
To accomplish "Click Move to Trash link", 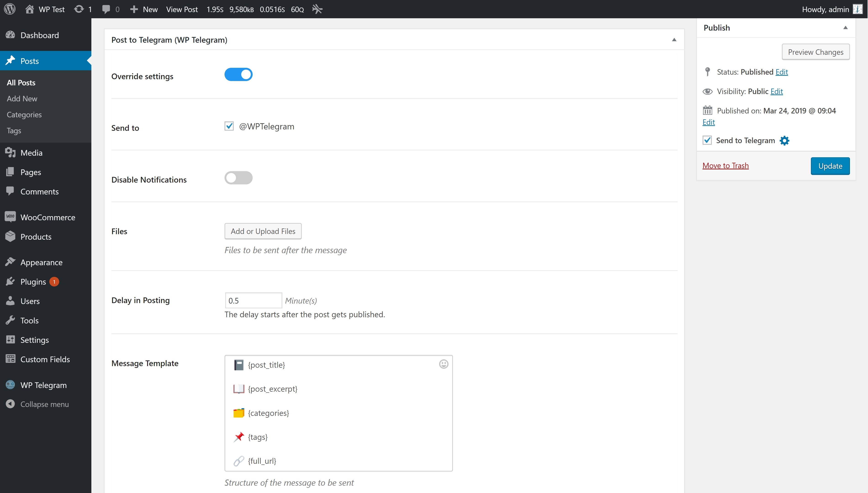I will pyautogui.click(x=725, y=165).
